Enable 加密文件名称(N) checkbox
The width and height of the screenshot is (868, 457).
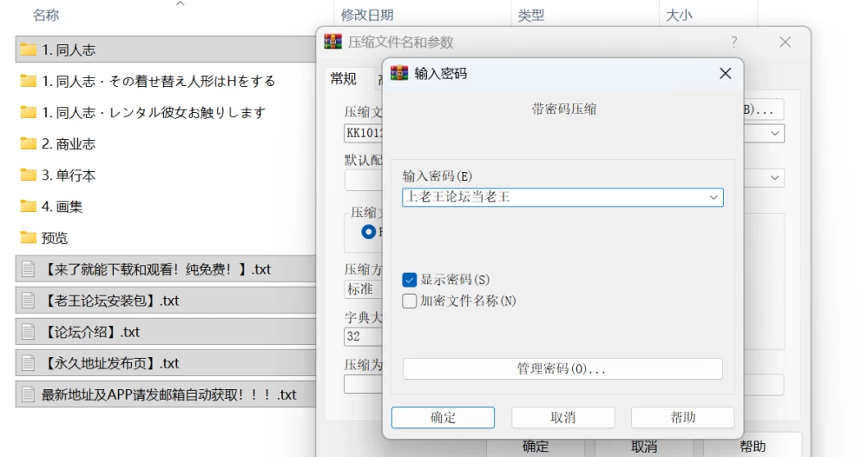tap(409, 301)
